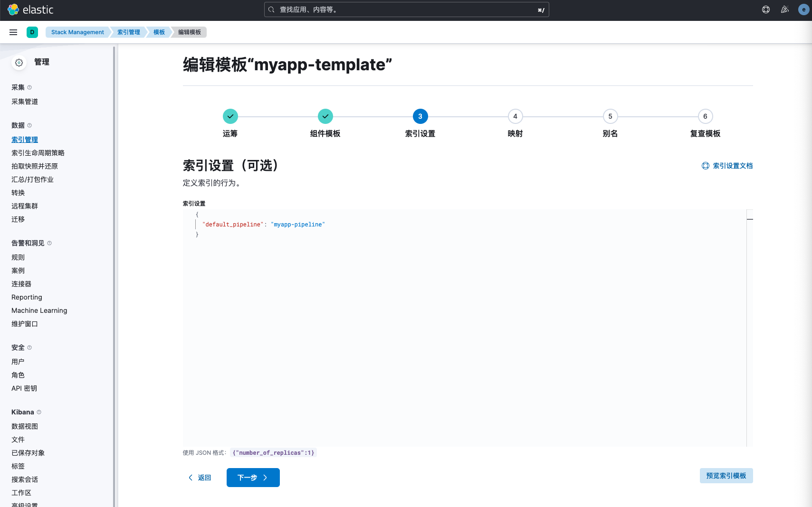The height and width of the screenshot is (507, 812).
Task: Open API 密钥 in sidebar
Action: pyautogui.click(x=24, y=388)
